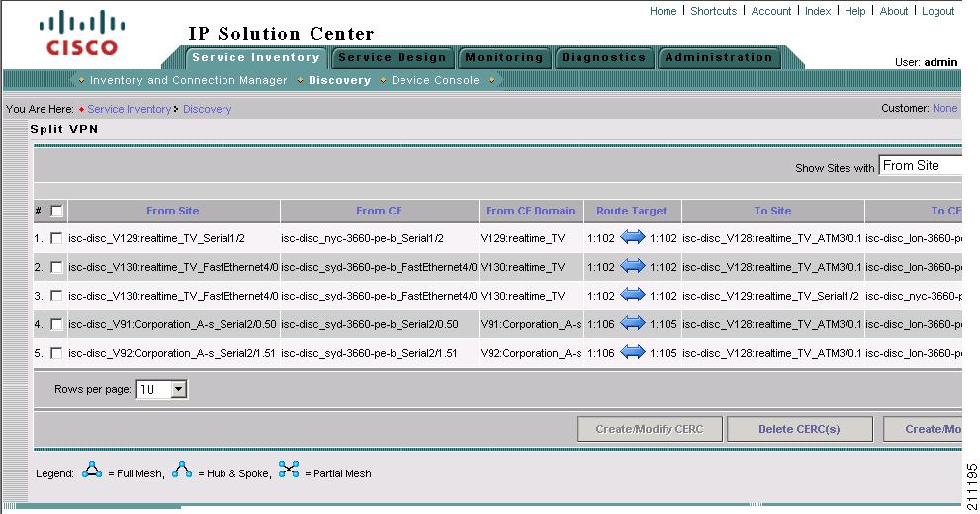Sort by the To Site column header
This screenshot has height=514, width=980.
pyautogui.click(x=772, y=212)
